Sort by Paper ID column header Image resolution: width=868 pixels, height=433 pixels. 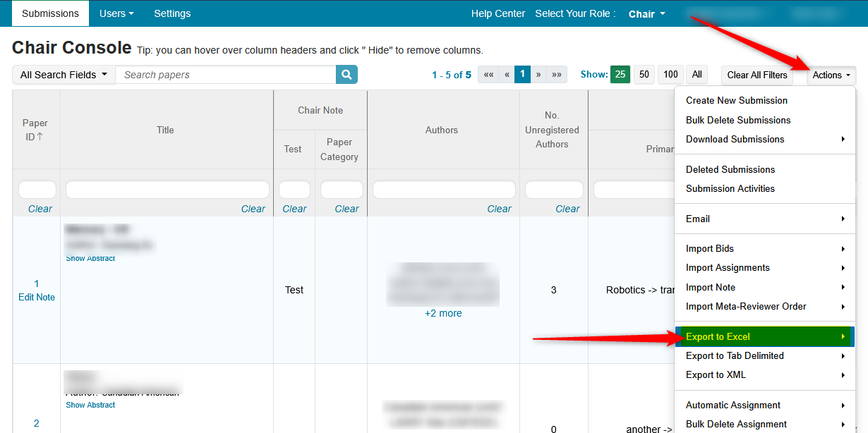coord(35,130)
